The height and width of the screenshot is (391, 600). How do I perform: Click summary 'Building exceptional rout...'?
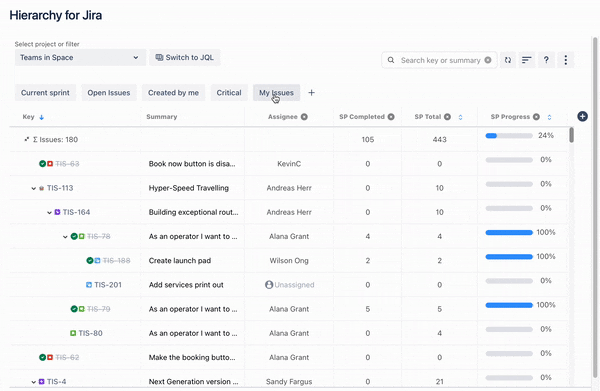click(x=194, y=212)
